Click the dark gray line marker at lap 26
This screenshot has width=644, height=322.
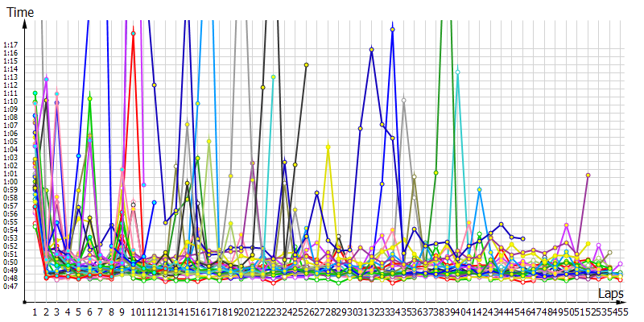click(x=306, y=65)
